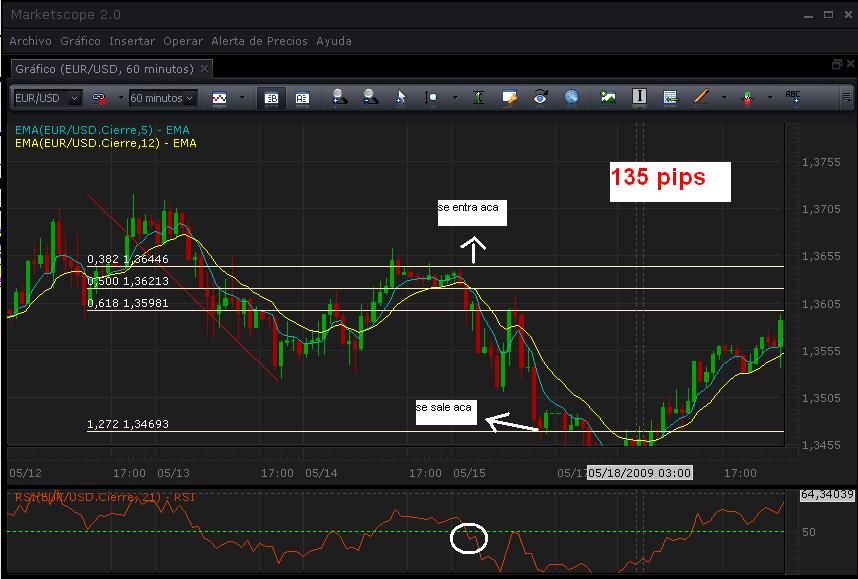Click the 1,272 Fibonacci level line label
This screenshot has height=579, width=858.
128,424
